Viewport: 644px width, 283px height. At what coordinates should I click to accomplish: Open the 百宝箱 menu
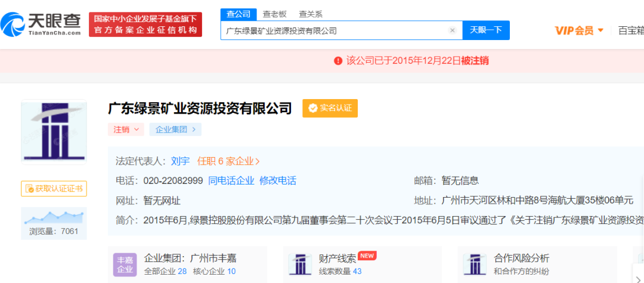[x=631, y=30]
